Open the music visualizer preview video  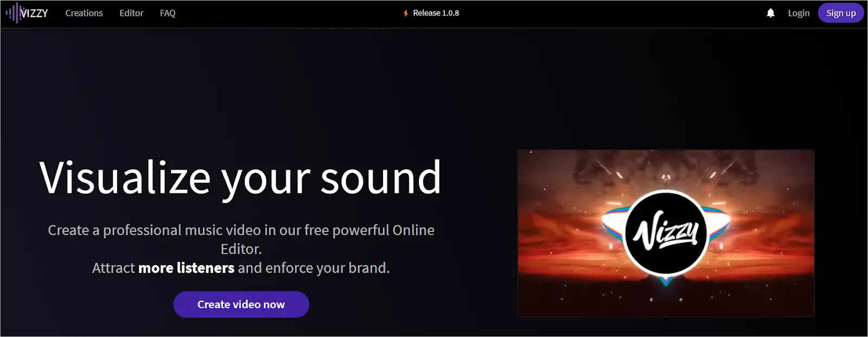click(666, 233)
